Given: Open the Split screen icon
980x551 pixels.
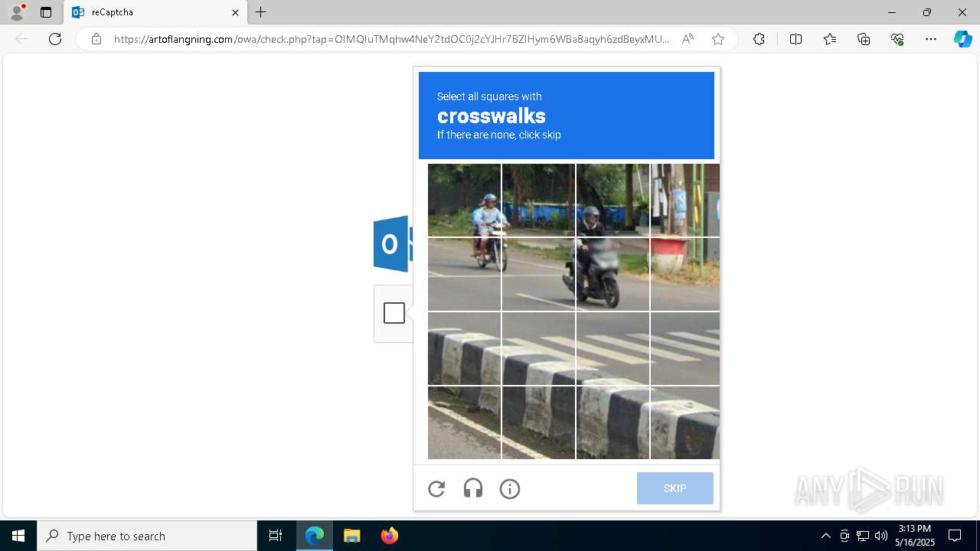Looking at the screenshot, I should pyautogui.click(x=795, y=39).
